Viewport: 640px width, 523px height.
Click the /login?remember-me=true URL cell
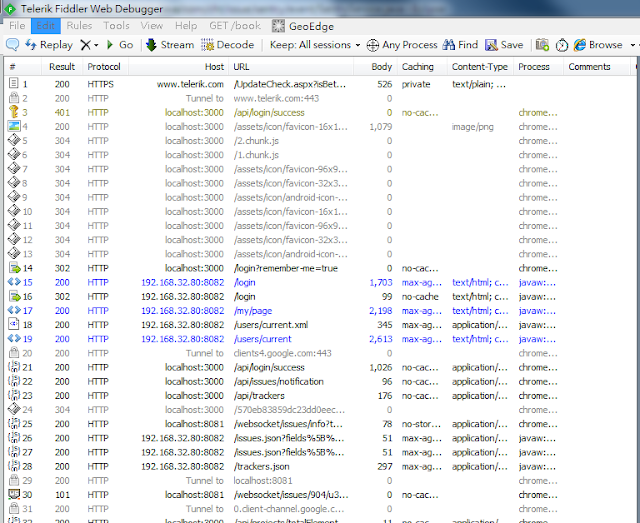click(x=286, y=268)
